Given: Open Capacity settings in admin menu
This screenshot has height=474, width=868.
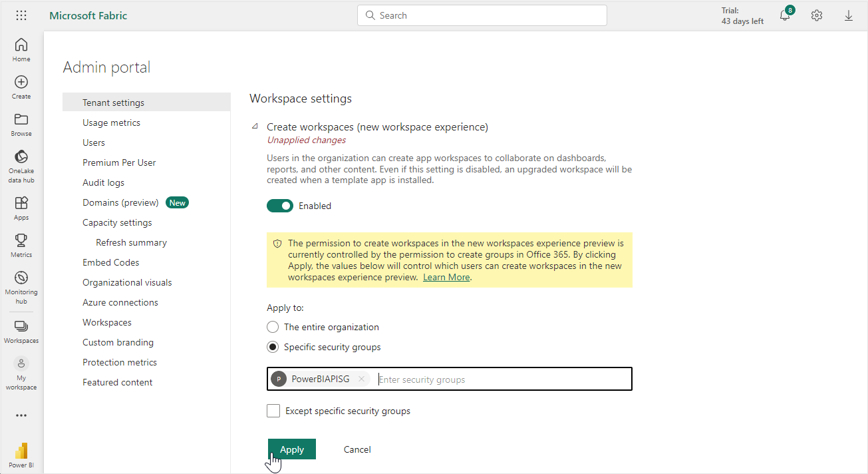Looking at the screenshot, I should [117, 222].
